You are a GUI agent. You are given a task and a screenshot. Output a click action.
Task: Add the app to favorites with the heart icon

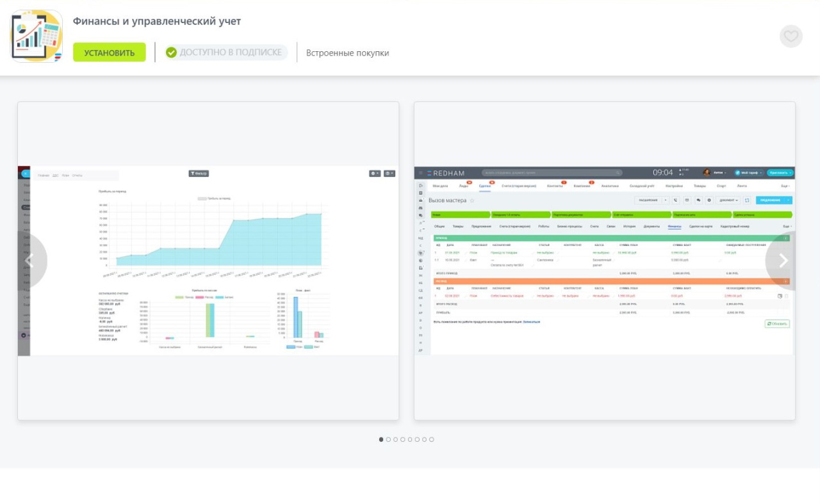coord(791,37)
